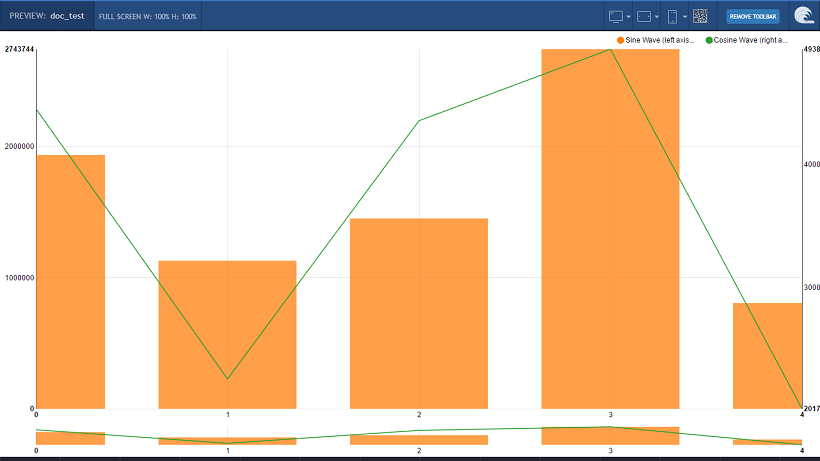
Task: Toggle Cosine Wave series in legend
Action: point(750,40)
